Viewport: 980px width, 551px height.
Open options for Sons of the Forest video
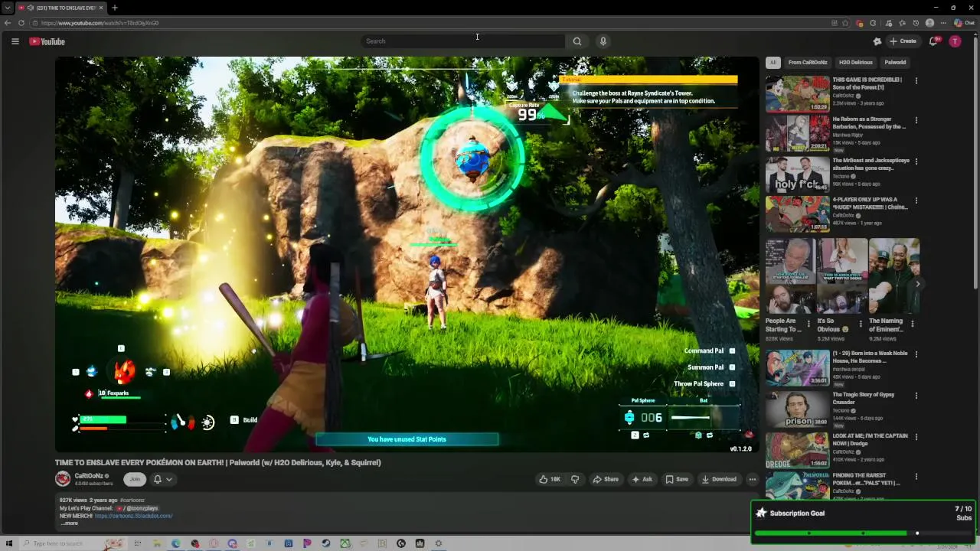(916, 80)
